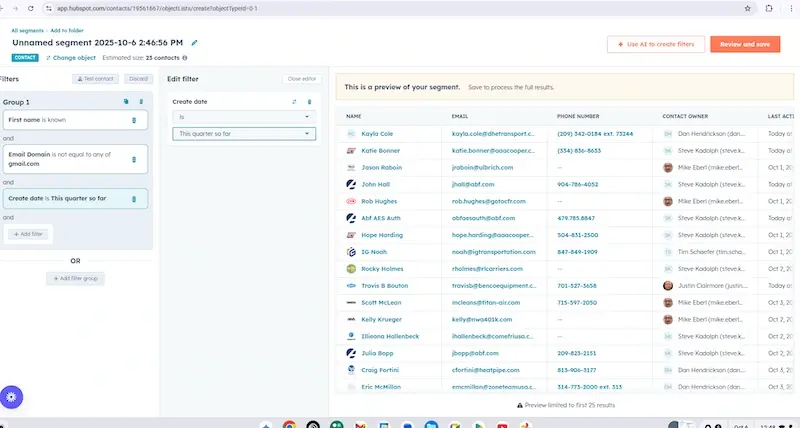Image resolution: width=800 pixels, height=428 pixels.
Task: Sort by the NAME column header
Action: 354,116
